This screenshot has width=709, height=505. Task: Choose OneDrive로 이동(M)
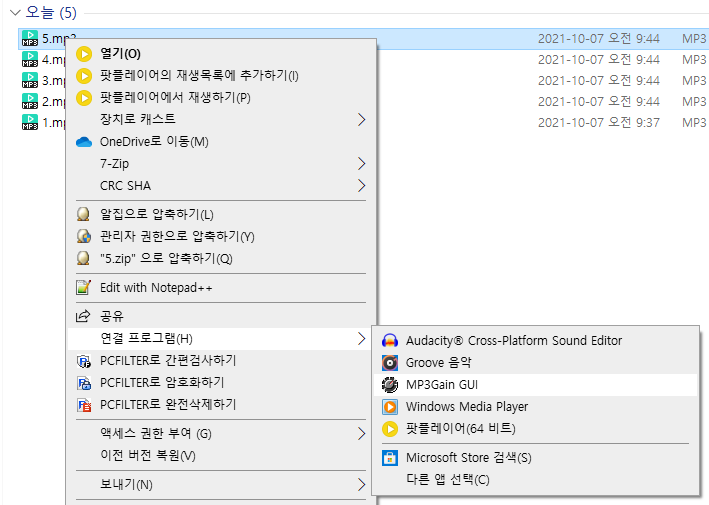[x=222, y=142]
